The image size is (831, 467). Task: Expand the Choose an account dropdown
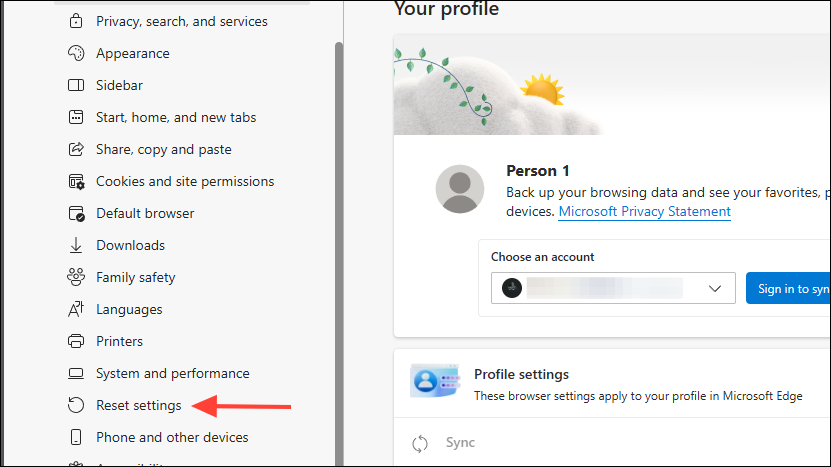(x=612, y=288)
